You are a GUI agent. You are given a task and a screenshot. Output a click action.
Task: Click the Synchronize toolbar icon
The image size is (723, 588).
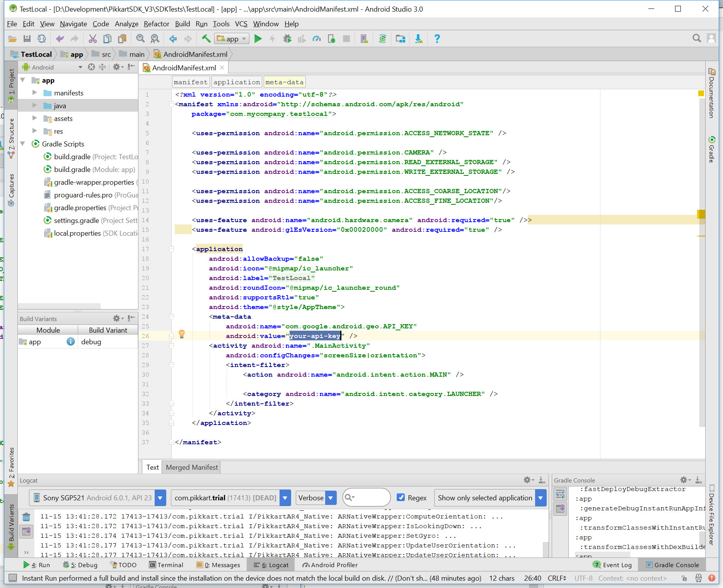[x=42, y=39]
